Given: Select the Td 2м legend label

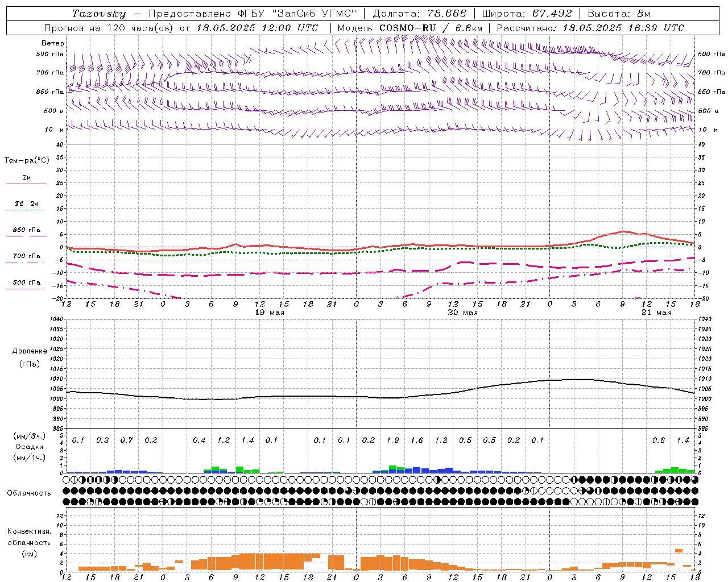Looking at the screenshot, I should (x=26, y=203).
